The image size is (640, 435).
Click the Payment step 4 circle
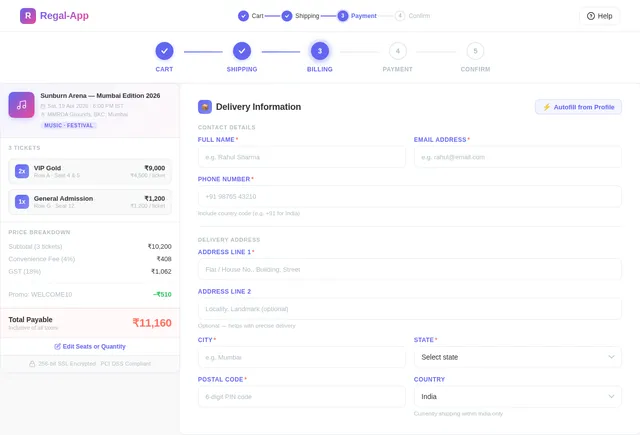(398, 51)
